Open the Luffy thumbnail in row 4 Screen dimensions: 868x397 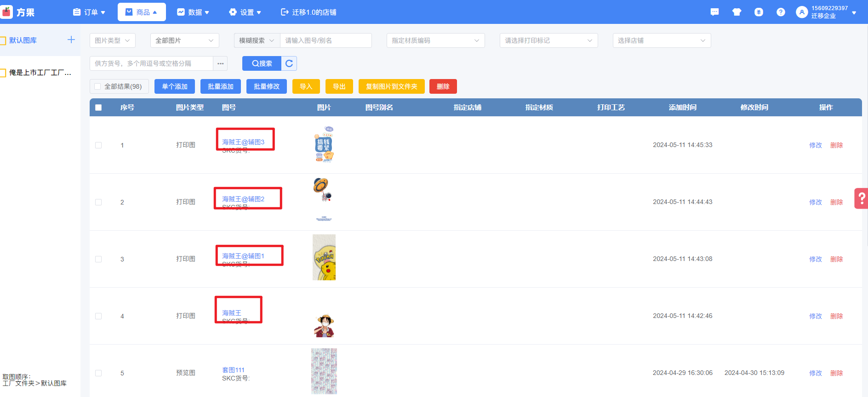[x=324, y=326]
